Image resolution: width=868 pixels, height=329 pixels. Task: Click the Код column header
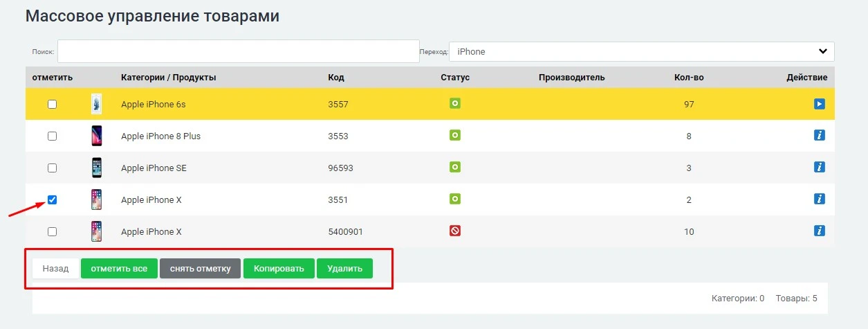(x=336, y=77)
